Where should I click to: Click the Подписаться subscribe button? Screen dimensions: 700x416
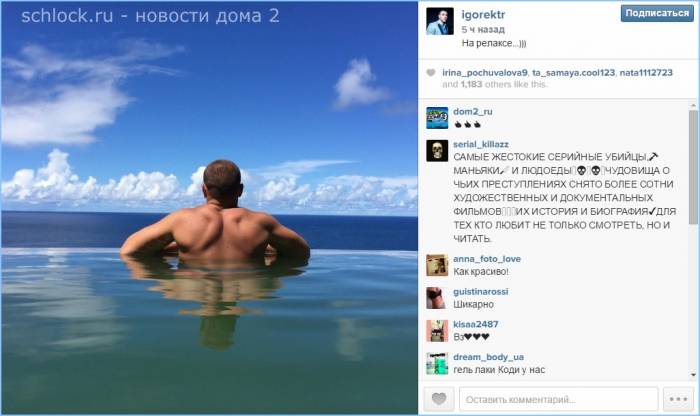click(657, 13)
